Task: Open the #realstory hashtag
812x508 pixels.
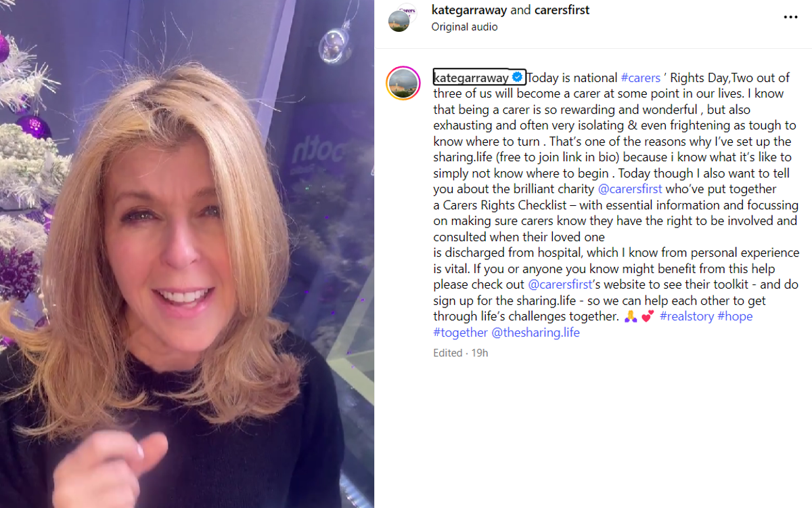Action: [x=687, y=316]
